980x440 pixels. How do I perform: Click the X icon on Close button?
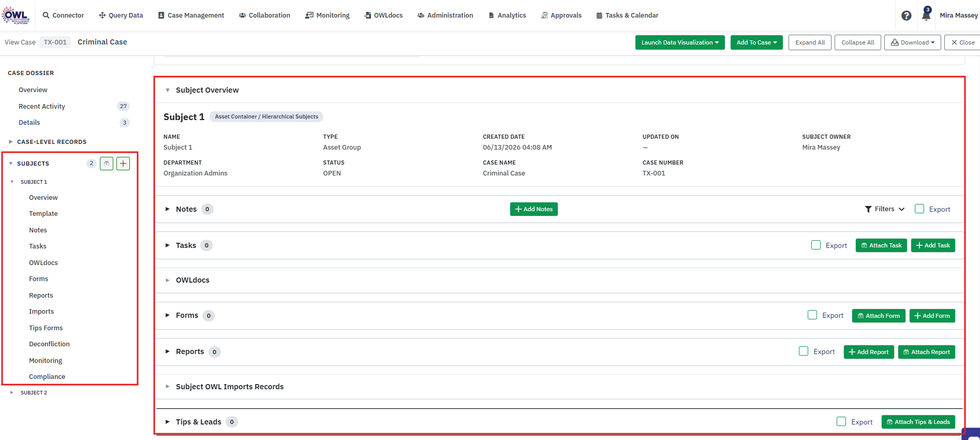[x=954, y=42]
